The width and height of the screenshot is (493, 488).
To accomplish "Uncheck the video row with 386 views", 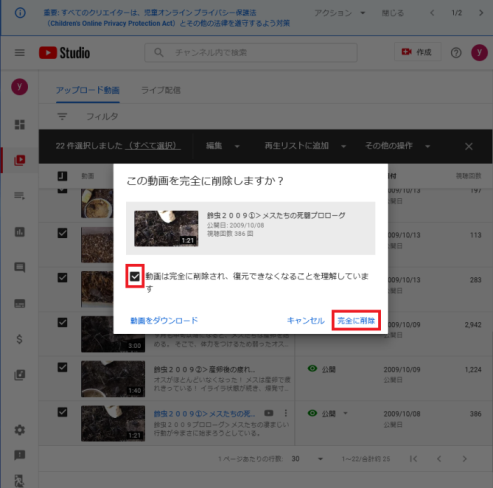I will (62, 412).
